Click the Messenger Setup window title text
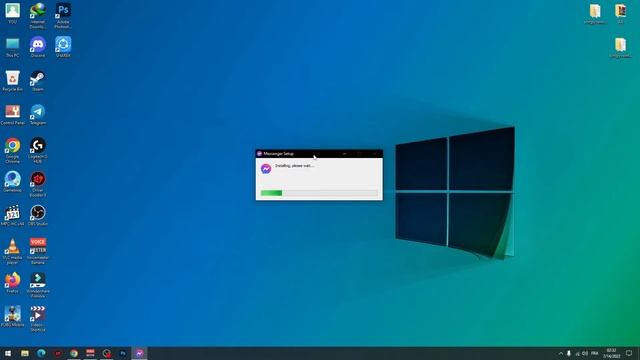 pos(278,153)
